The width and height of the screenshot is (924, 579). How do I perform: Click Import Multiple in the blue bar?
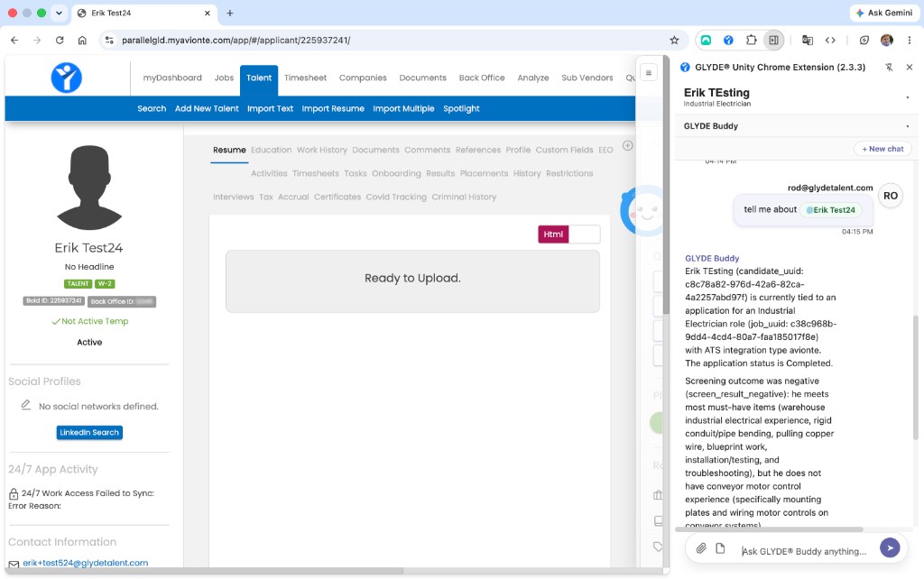pos(403,108)
